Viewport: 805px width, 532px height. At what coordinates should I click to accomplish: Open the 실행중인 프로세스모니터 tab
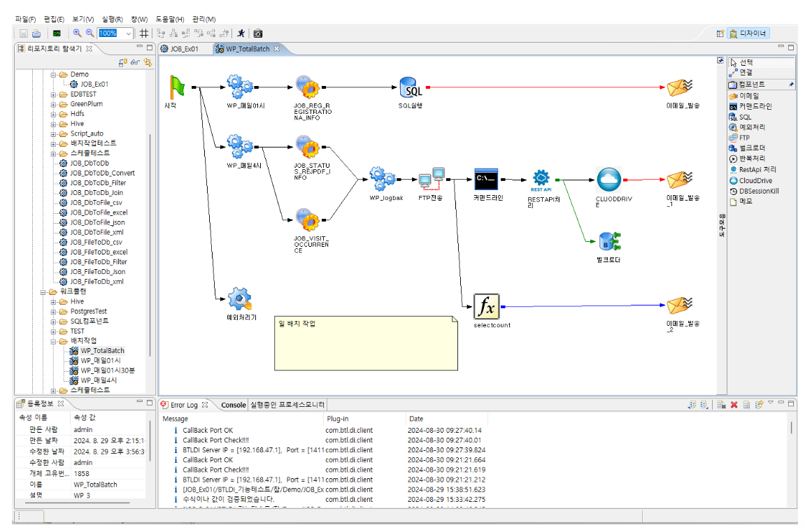click(x=287, y=405)
